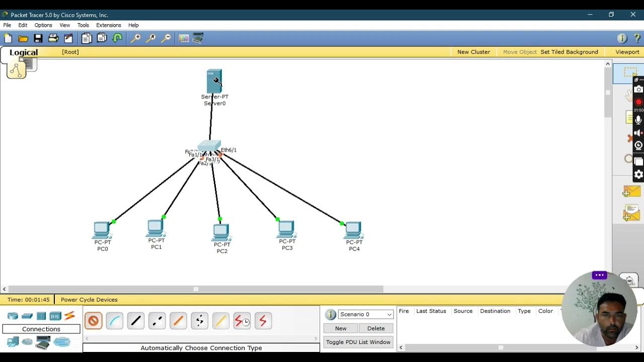
Task: Choose the Coaxial cable connection
Action: tap(220, 321)
